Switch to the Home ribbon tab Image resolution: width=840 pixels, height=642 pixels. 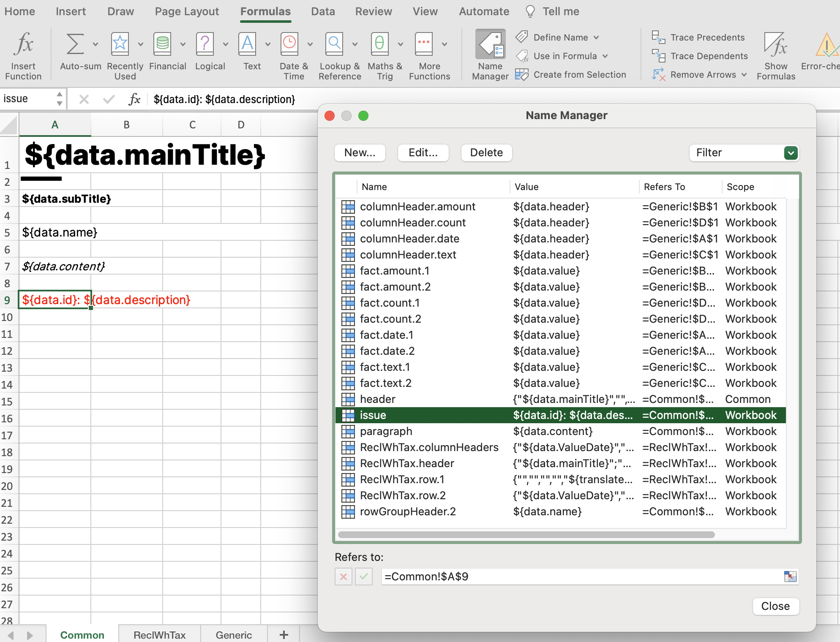[x=20, y=11]
